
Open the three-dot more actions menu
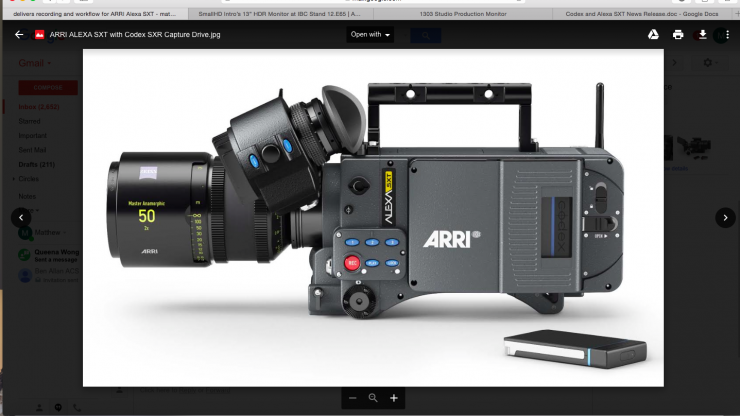coord(727,34)
